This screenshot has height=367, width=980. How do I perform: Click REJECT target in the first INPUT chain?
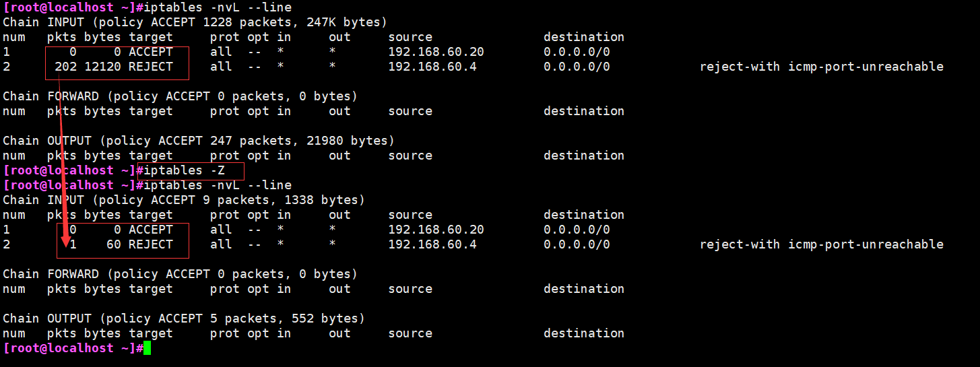151,67
